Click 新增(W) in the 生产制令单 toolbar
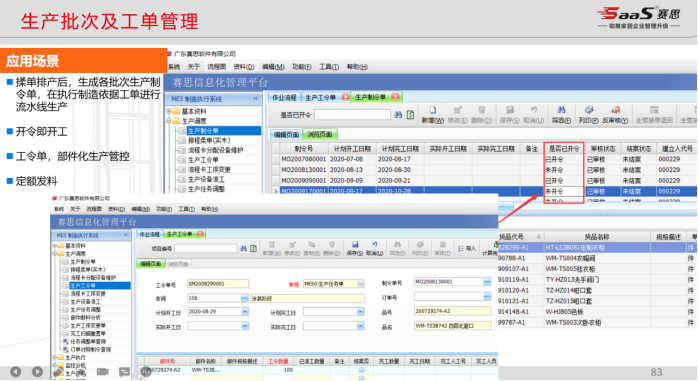The image size is (698, 381). click(433, 115)
